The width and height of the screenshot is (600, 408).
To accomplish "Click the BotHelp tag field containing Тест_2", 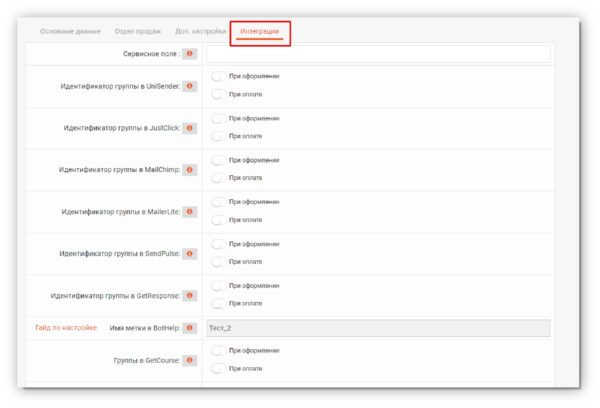I will point(378,328).
